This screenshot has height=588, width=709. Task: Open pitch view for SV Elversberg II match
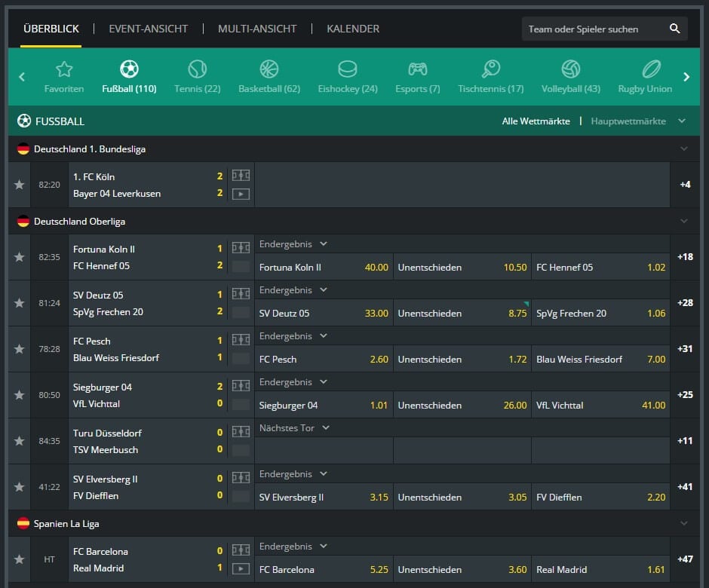click(x=241, y=477)
